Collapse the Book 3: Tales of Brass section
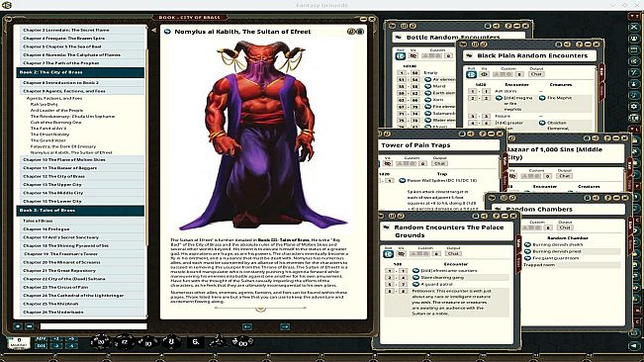The height and width of the screenshot is (362, 644). point(80,210)
